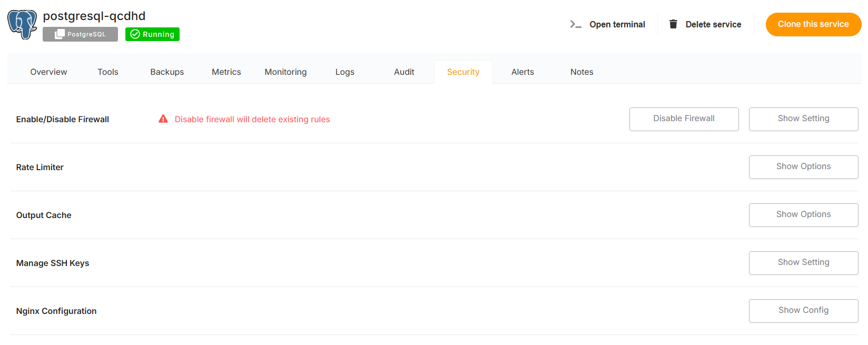Clone this service
Viewport: 868px width, 345px height.
click(813, 24)
